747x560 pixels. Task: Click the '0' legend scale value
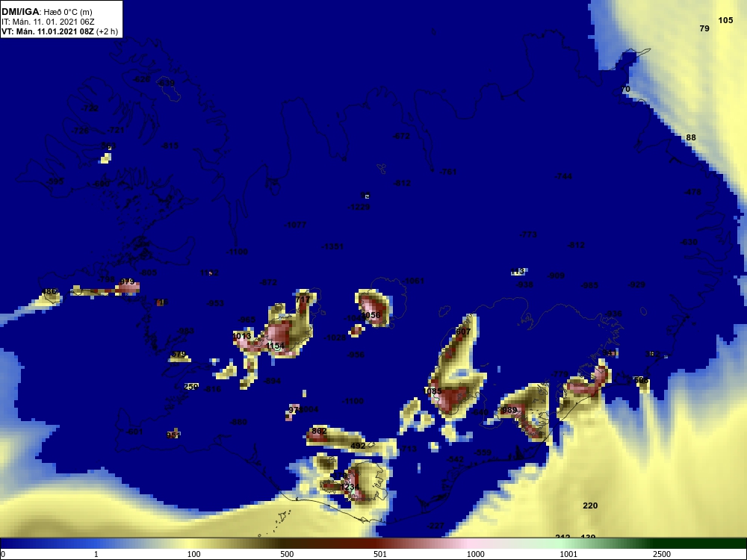pos(2,554)
